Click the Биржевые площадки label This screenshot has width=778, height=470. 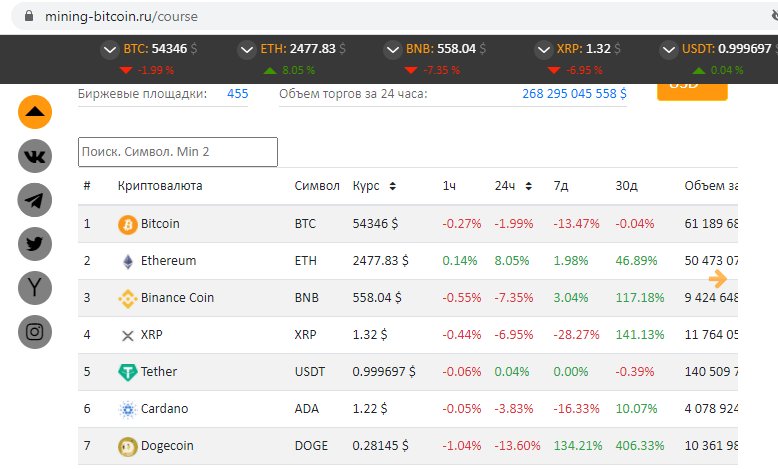(x=142, y=94)
